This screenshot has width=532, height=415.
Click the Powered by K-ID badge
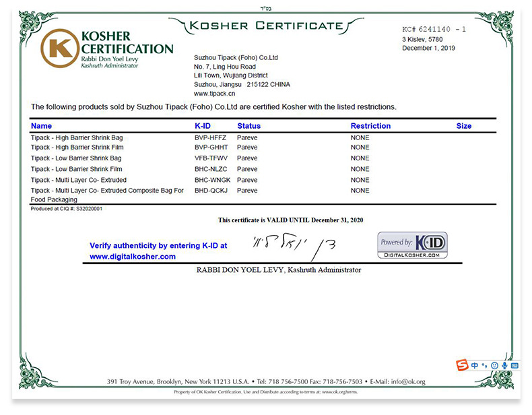click(412, 245)
